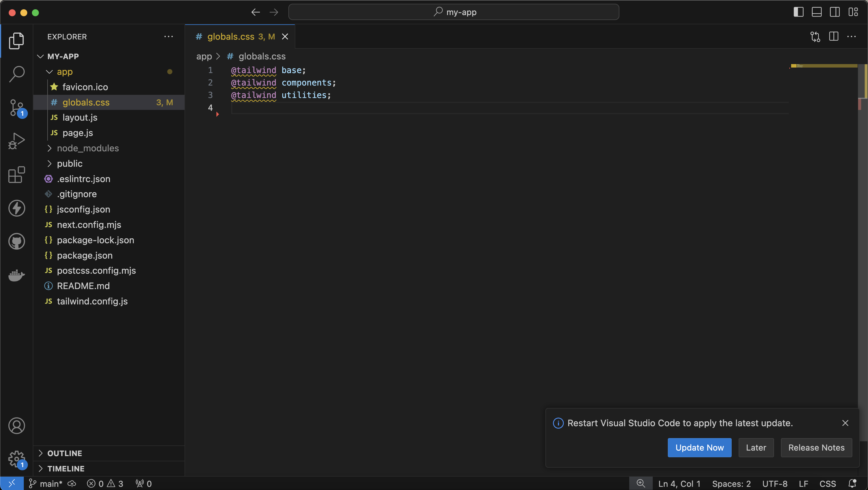
Task: Open the GitHub view in activity bar
Action: [x=17, y=242]
